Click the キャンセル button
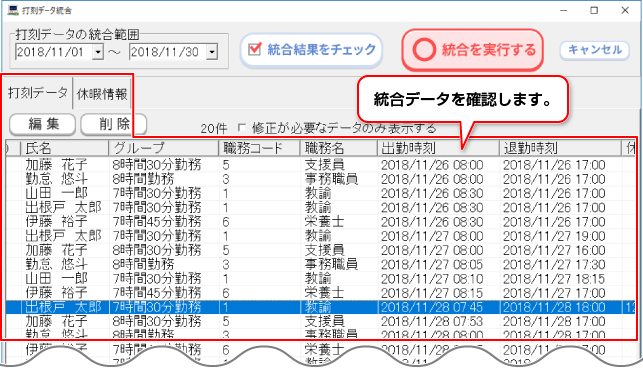The height and width of the screenshot is (368, 643). [x=595, y=50]
